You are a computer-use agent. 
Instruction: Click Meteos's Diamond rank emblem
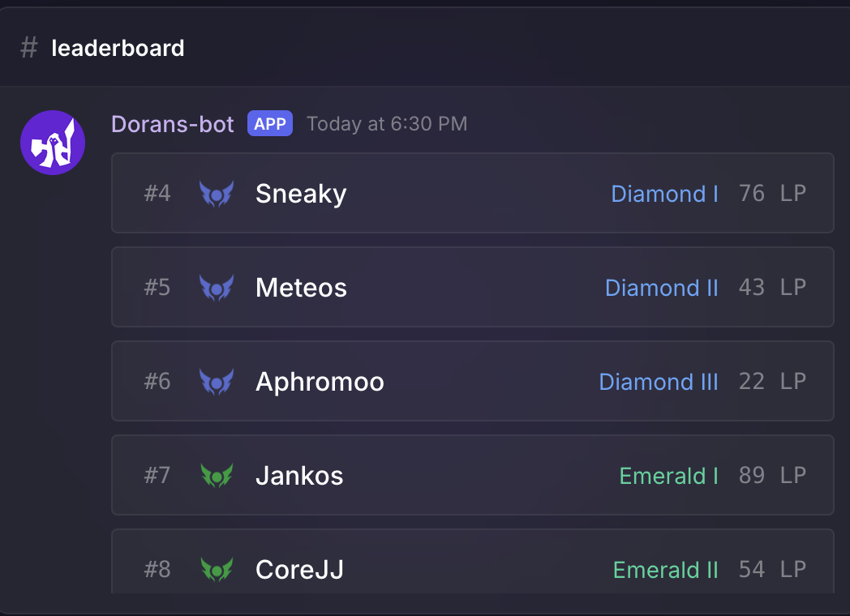pyautogui.click(x=217, y=288)
